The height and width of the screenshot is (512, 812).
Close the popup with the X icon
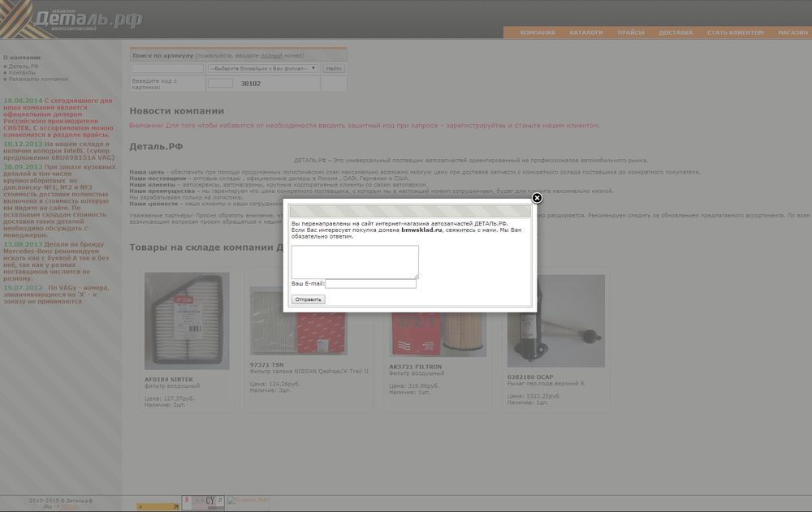coord(537,198)
